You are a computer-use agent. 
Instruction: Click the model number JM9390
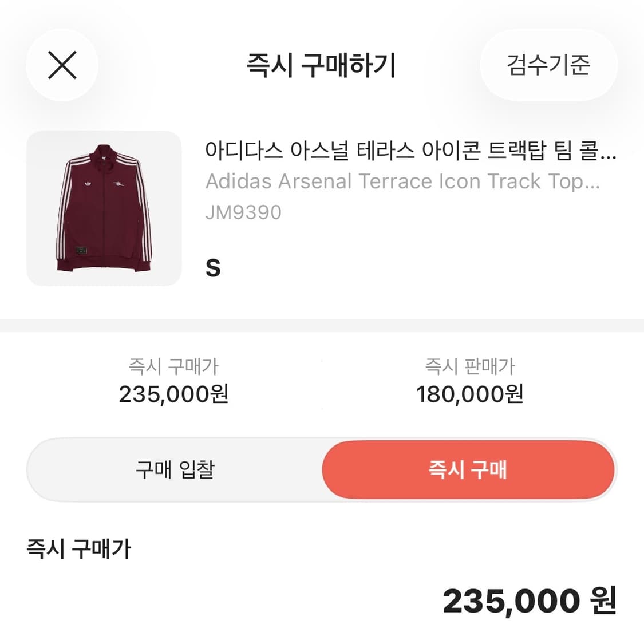pos(243,212)
